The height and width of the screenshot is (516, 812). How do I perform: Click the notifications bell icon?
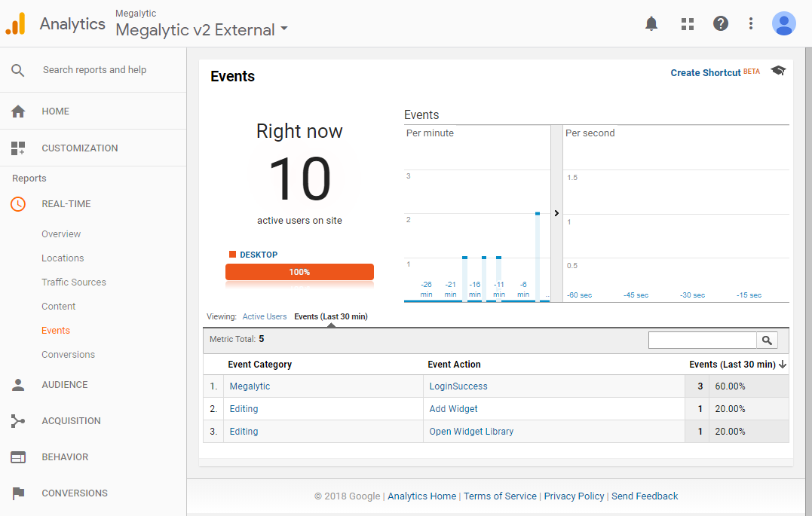[x=651, y=23]
